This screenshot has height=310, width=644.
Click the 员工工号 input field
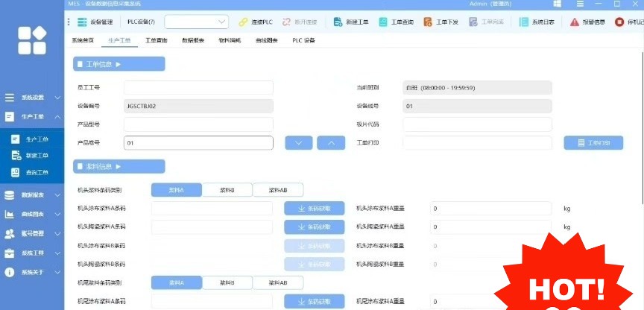tap(198, 87)
